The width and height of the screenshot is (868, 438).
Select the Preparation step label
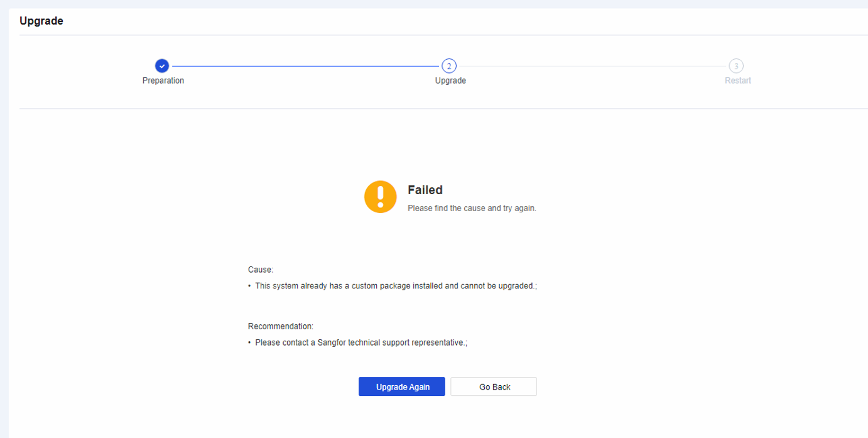pyautogui.click(x=163, y=80)
